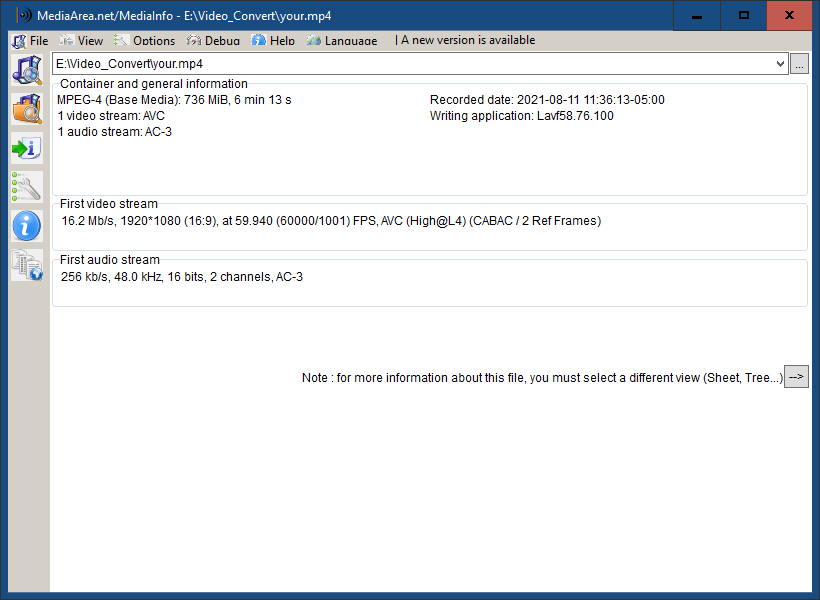Screen dimensions: 820x600
Task: Open Preferences via the wrench icon
Action: pyautogui.click(x=27, y=187)
